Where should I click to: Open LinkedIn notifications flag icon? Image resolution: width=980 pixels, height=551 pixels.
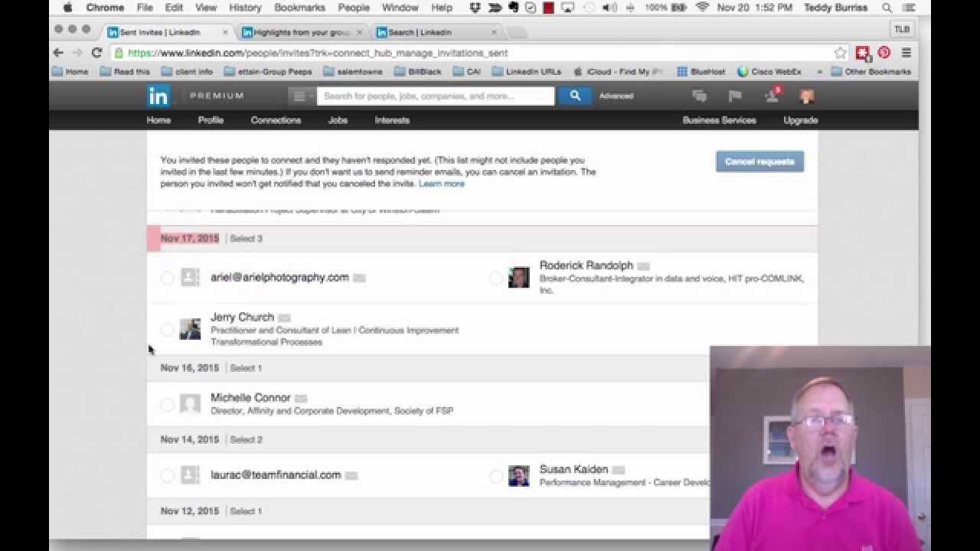[735, 96]
